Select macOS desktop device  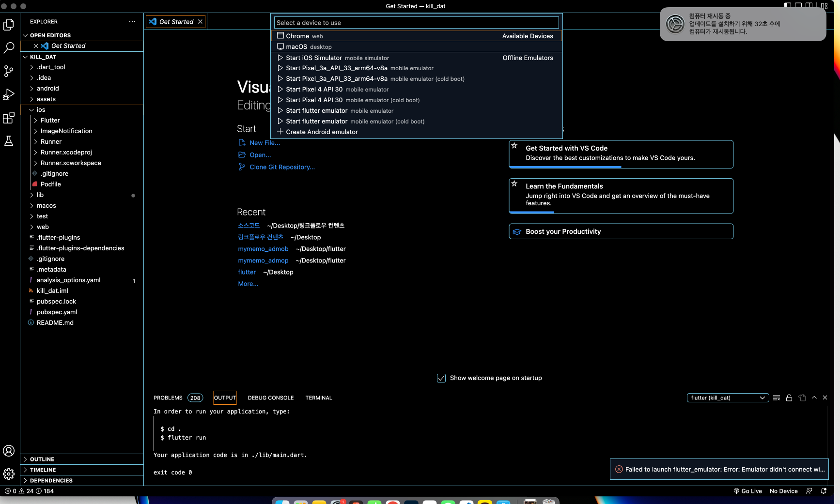tap(417, 47)
